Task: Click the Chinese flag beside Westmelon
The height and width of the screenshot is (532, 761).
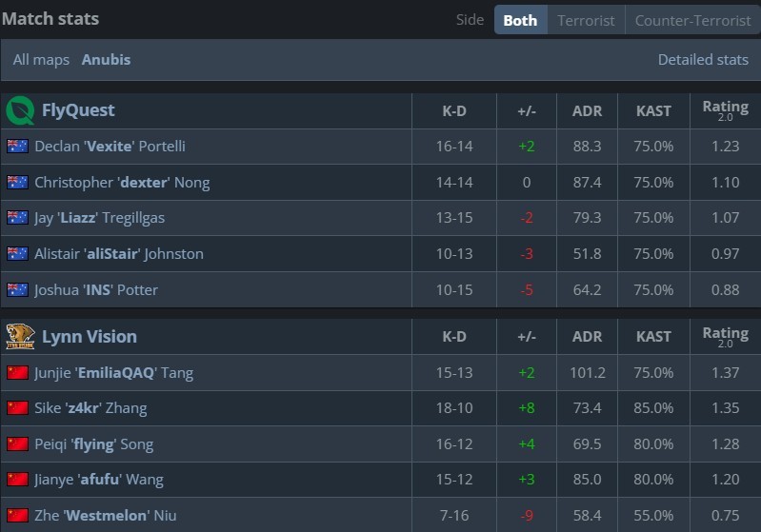Action: [x=17, y=515]
